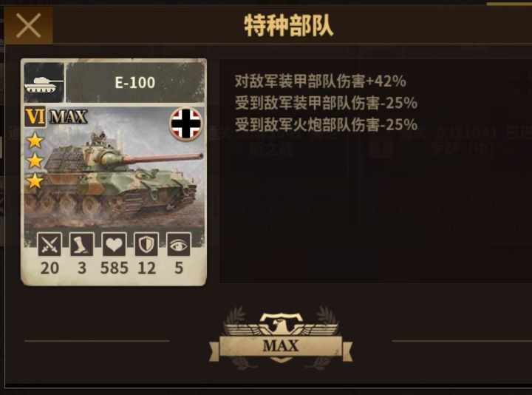Click the boot movement icon
This screenshot has height=395, width=532.
(x=81, y=245)
